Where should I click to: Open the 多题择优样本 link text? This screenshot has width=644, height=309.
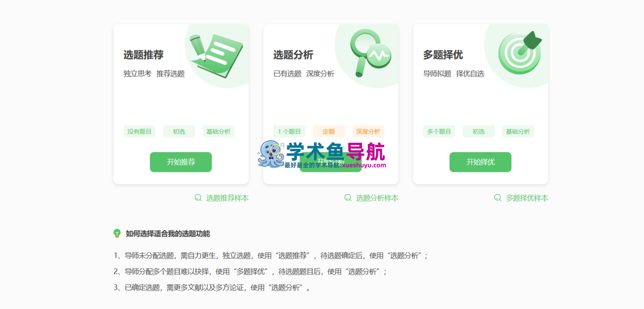tap(527, 198)
